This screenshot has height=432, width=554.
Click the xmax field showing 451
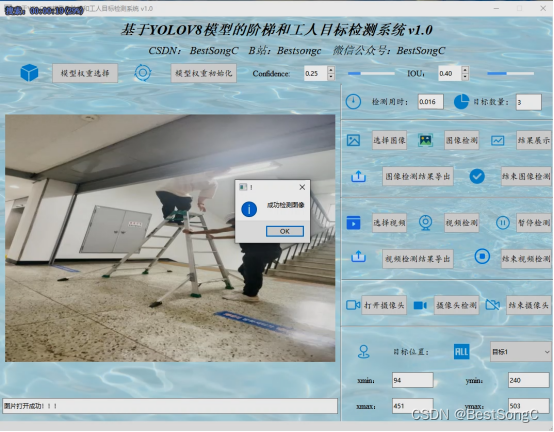click(412, 406)
